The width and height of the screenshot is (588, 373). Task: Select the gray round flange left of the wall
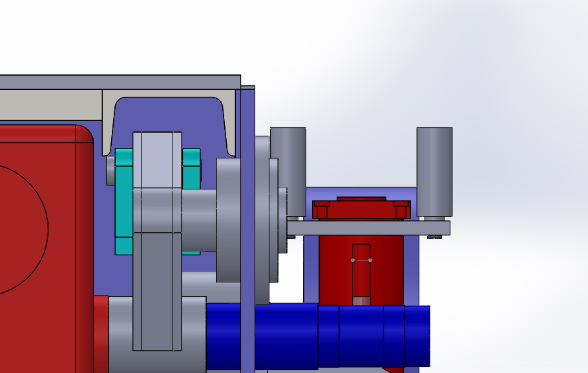click(228, 220)
